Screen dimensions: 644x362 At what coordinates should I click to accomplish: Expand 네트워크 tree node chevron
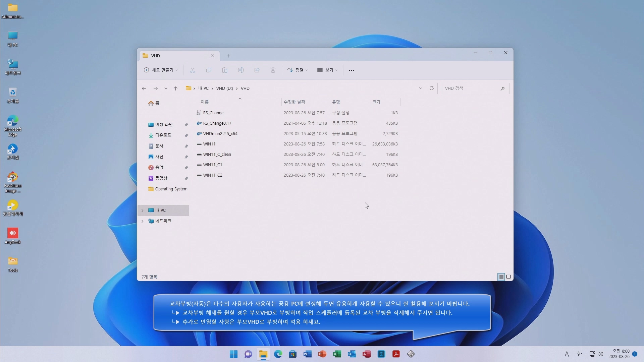pyautogui.click(x=143, y=221)
